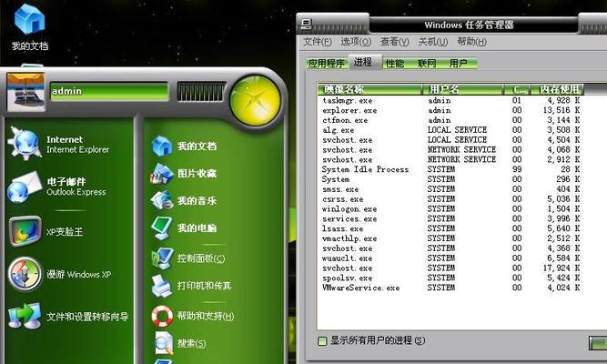Open 图片收藏 pictures folder icon

[162, 174]
